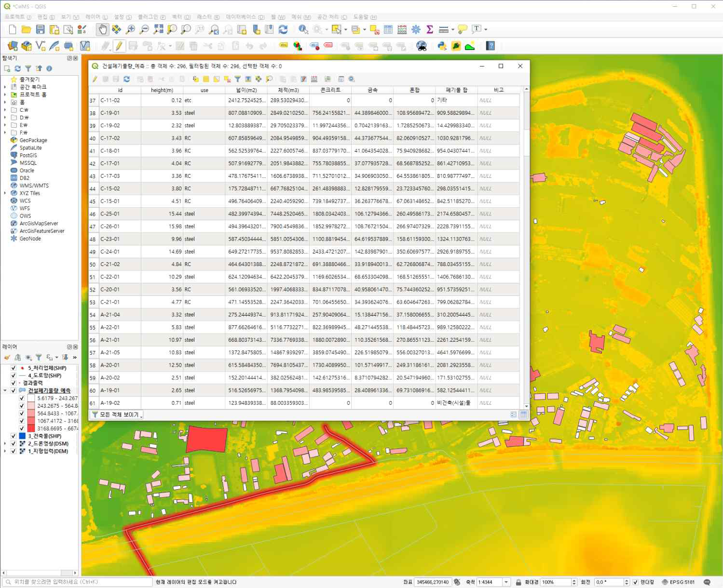Switch attribute table to form view
The width and height of the screenshot is (723, 588).
tap(513, 414)
